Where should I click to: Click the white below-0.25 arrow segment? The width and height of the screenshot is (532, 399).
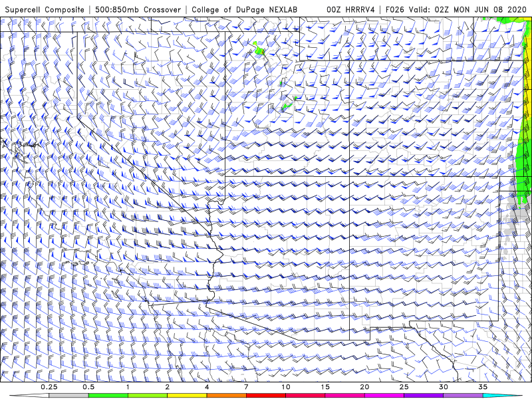[x=29, y=396]
